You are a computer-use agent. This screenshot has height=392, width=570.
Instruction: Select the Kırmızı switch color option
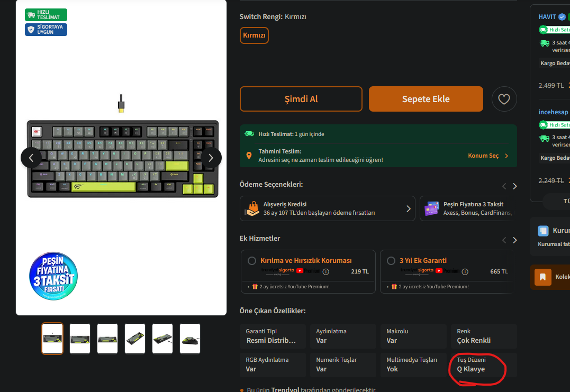click(254, 35)
